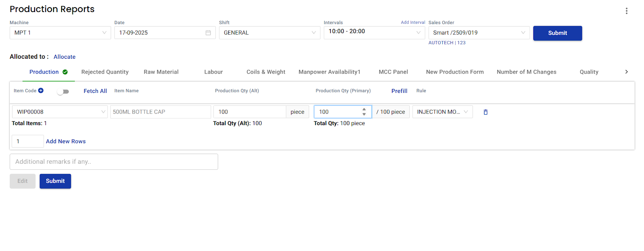Image resolution: width=644 pixels, height=251 pixels.
Task: Switch to the Rejected Quantity tab
Action: pyautogui.click(x=105, y=72)
